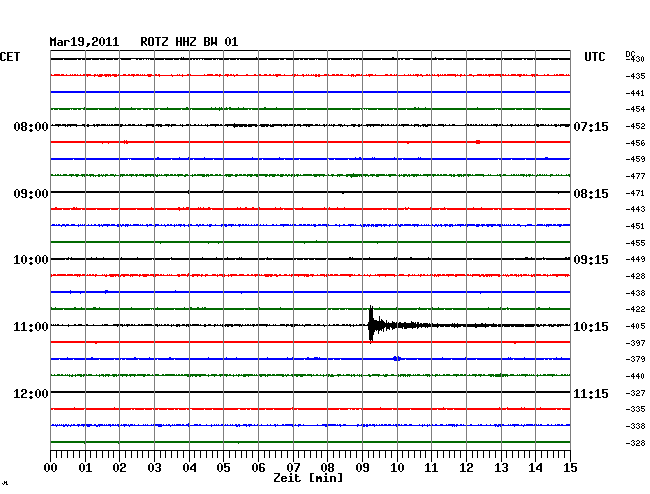Viewport: 650px width, 494px height.
Task: Select DC offset value -471
Action: [x=635, y=193]
